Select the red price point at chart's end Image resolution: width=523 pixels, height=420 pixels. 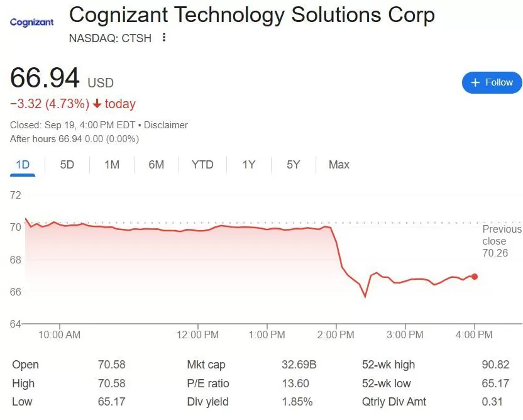point(475,276)
